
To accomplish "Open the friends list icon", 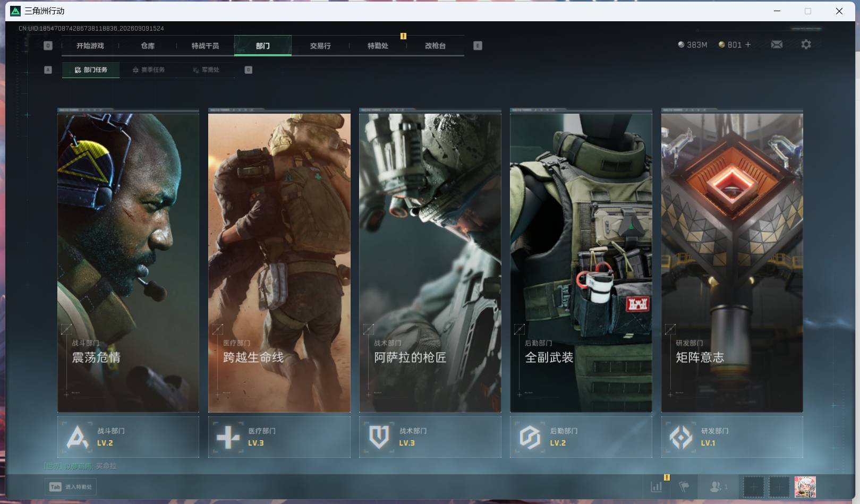I will pos(718,486).
